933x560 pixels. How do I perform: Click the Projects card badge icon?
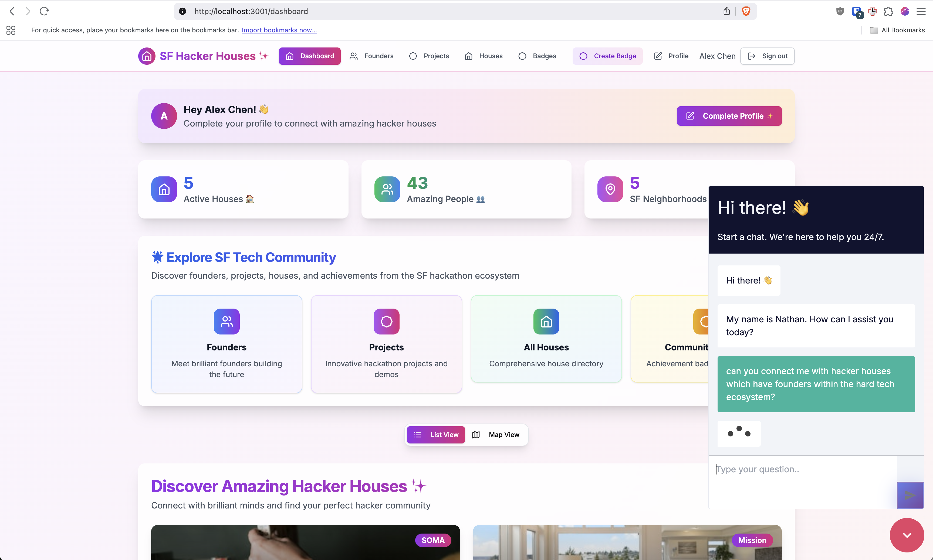(386, 322)
